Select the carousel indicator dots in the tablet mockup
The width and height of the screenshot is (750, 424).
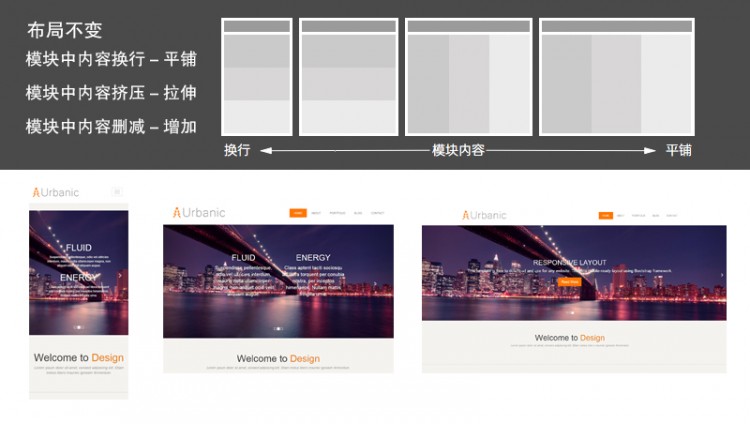(277, 328)
